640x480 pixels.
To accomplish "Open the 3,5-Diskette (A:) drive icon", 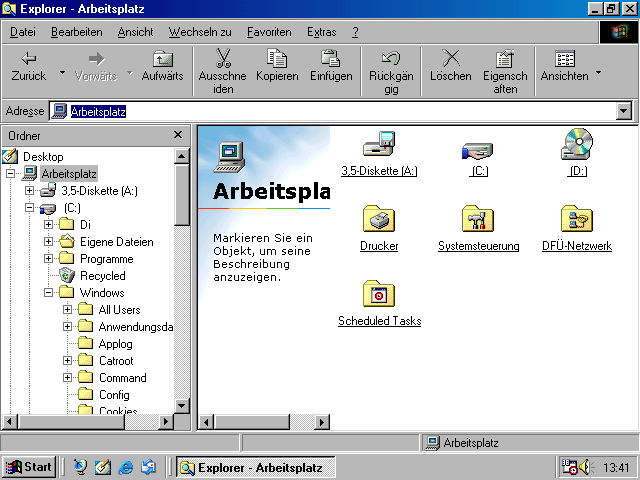I will point(379,144).
